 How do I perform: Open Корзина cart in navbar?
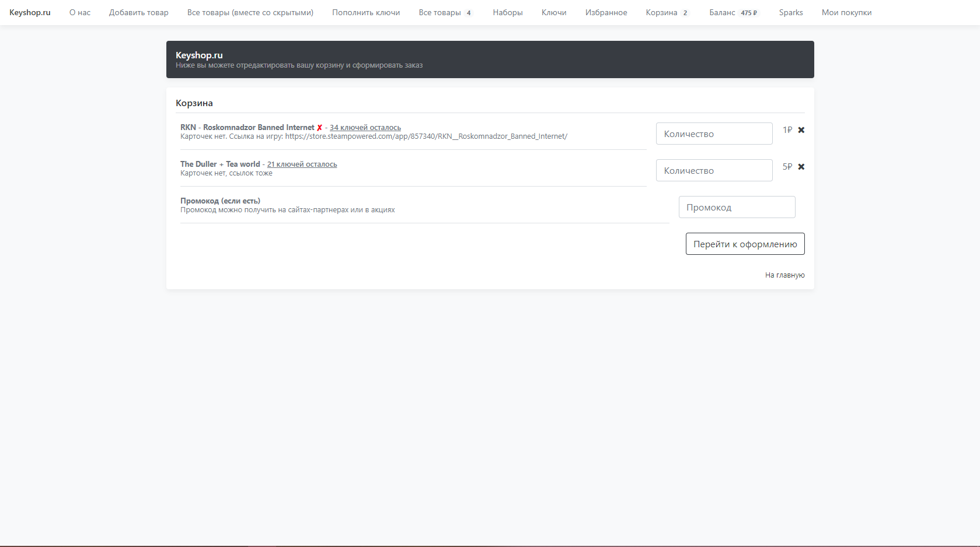[x=667, y=12]
